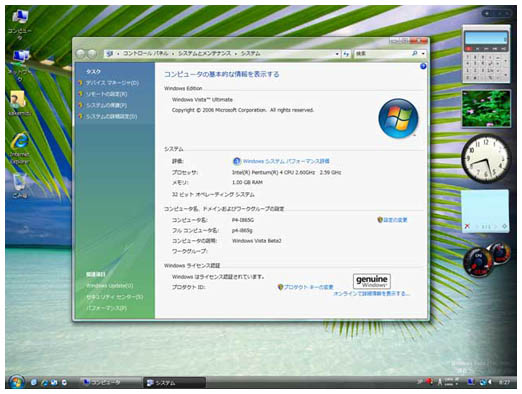Viewport: 522px width, 394px height.
Task: Select システム in the breadcrumb
Action: [250, 53]
